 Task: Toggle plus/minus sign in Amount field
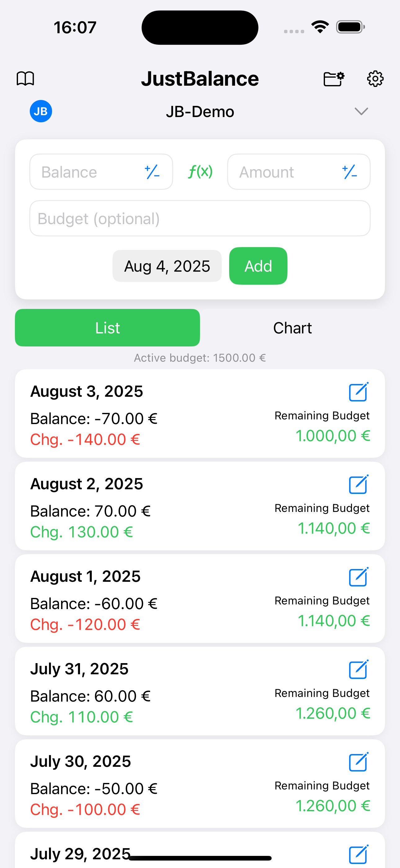(349, 172)
